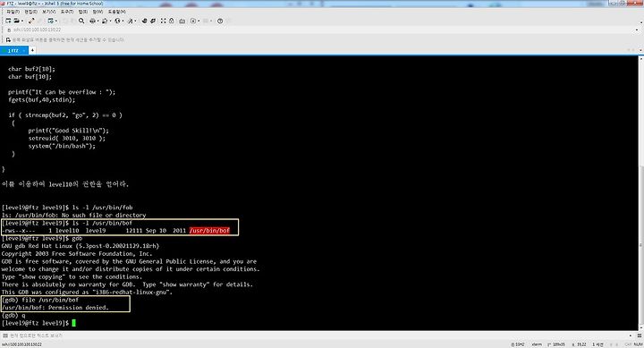644x348 pixels.
Task: Select the '1 FTZ' session tab
Action: tap(13, 50)
